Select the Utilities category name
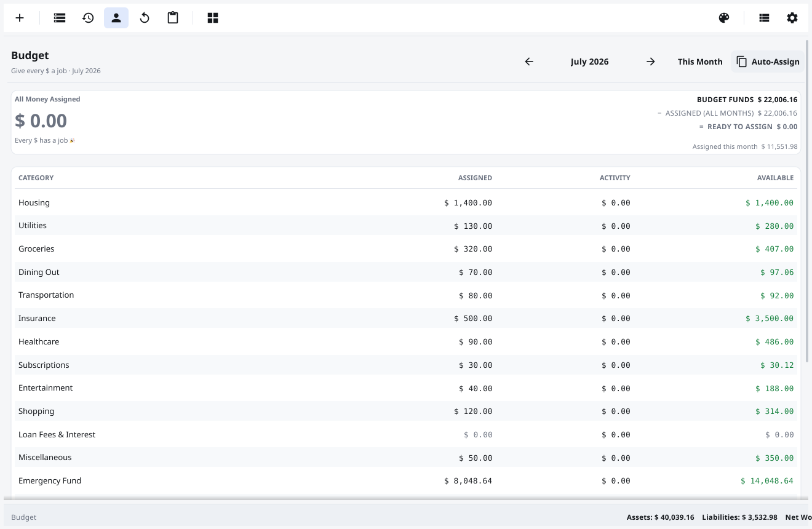This screenshot has height=529, width=812. (33, 226)
